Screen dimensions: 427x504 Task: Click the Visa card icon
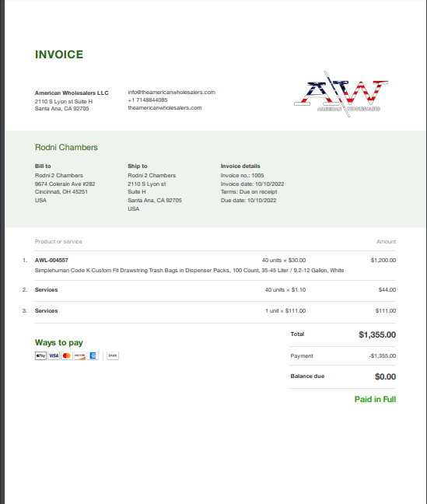click(54, 355)
